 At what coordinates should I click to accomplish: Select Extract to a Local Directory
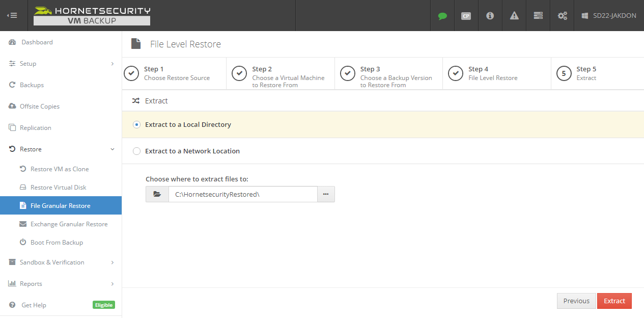(136, 124)
